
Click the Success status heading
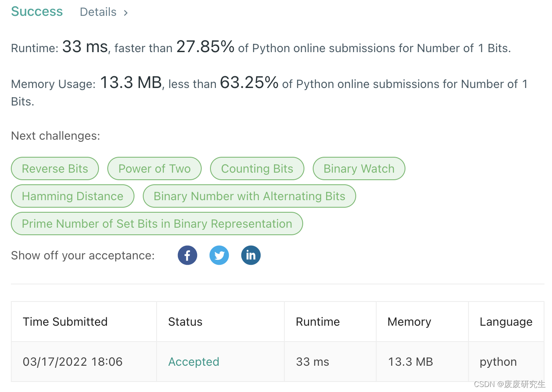(36, 11)
